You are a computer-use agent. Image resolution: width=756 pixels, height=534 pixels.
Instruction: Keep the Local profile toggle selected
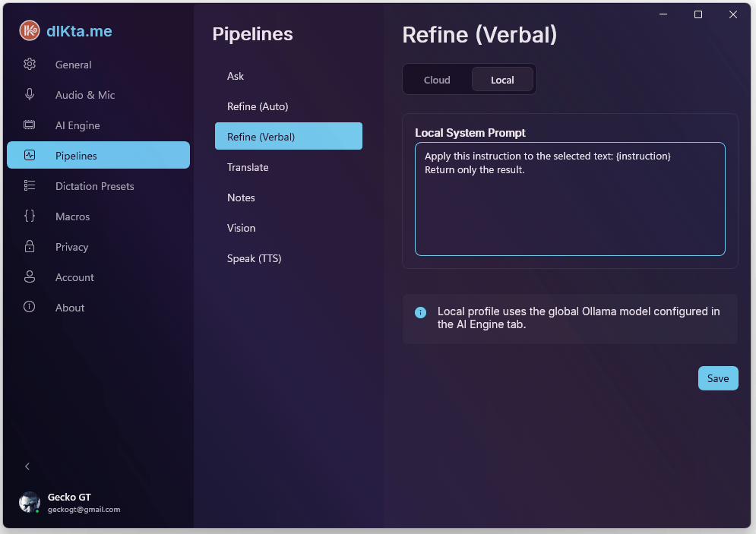[502, 79]
